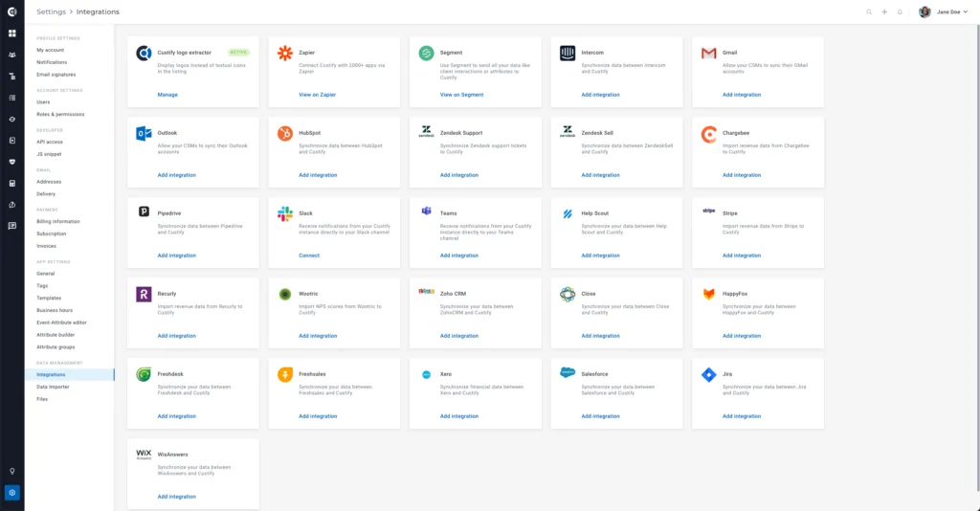The width and height of the screenshot is (980, 511).
Task: Click the ACTIVE badge on logo extractor
Action: pos(238,53)
